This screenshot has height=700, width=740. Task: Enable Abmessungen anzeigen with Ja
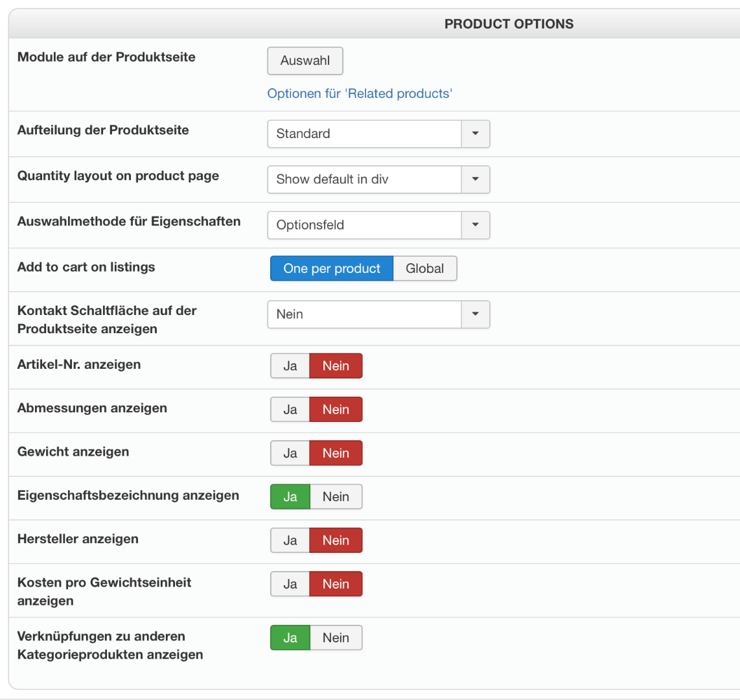tap(290, 410)
